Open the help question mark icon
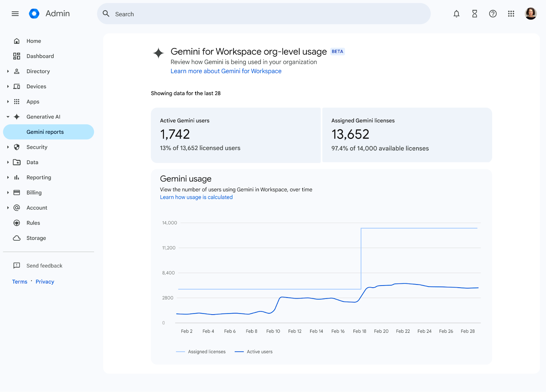The width and height of the screenshot is (546, 392). click(492, 14)
